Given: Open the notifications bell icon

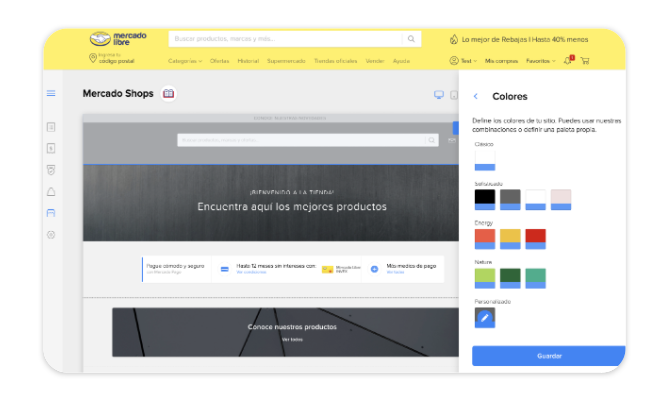Looking at the screenshot, I should pyautogui.click(x=568, y=61).
